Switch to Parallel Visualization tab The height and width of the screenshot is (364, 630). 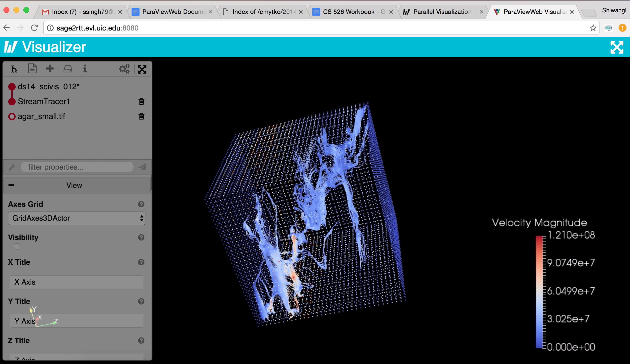point(444,12)
